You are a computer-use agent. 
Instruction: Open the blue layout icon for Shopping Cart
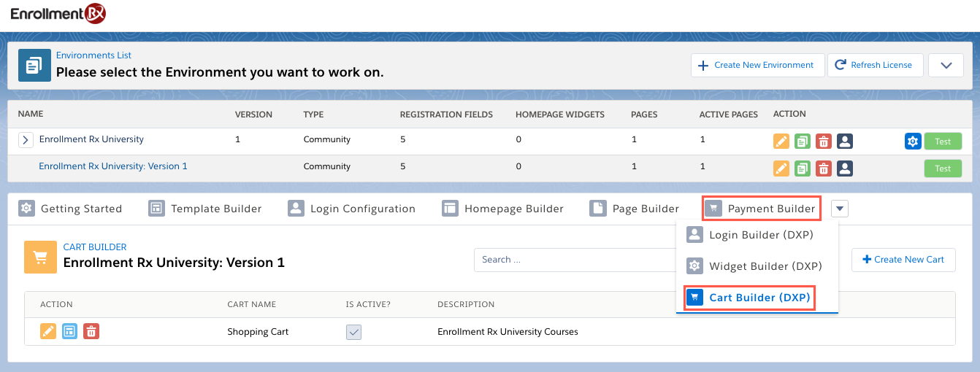coord(69,332)
